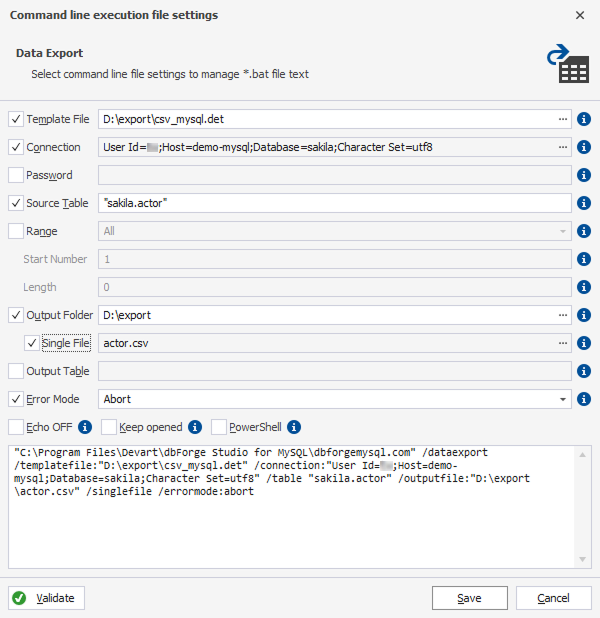Click info icon next to Keep opened
600x618 pixels.
pyautogui.click(x=195, y=427)
